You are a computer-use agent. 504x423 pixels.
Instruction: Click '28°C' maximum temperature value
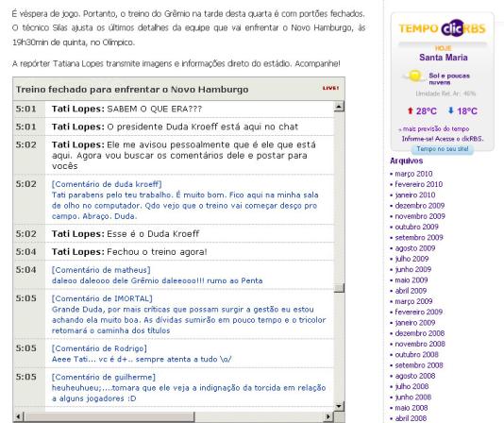[x=427, y=111]
